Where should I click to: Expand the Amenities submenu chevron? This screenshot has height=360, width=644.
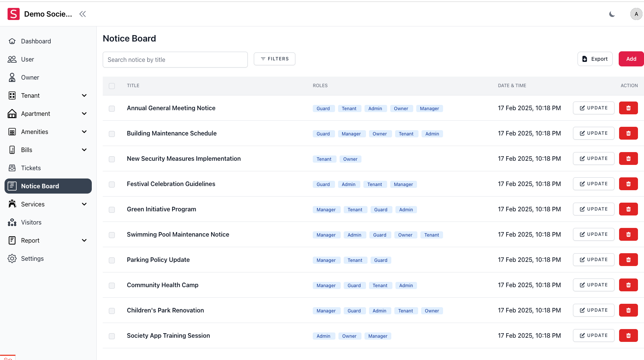tap(84, 132)
